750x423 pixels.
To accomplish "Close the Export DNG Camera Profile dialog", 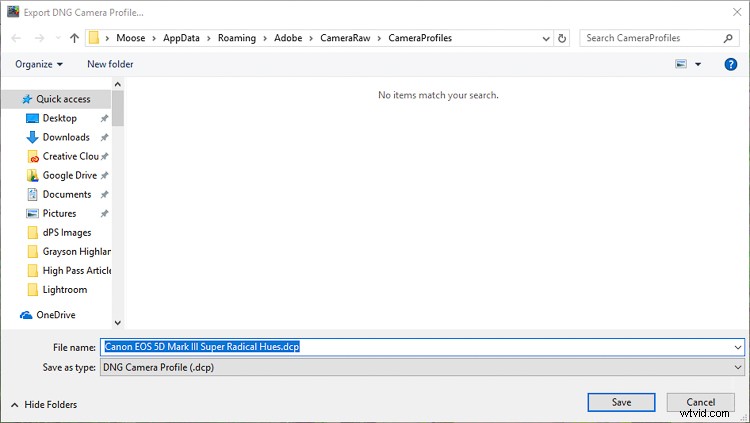I will click(737, 12).
